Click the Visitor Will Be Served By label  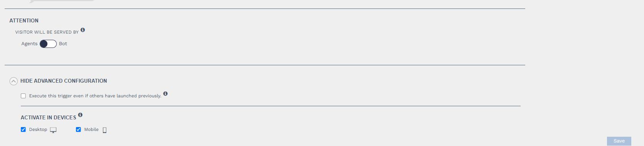coord(47,32)
